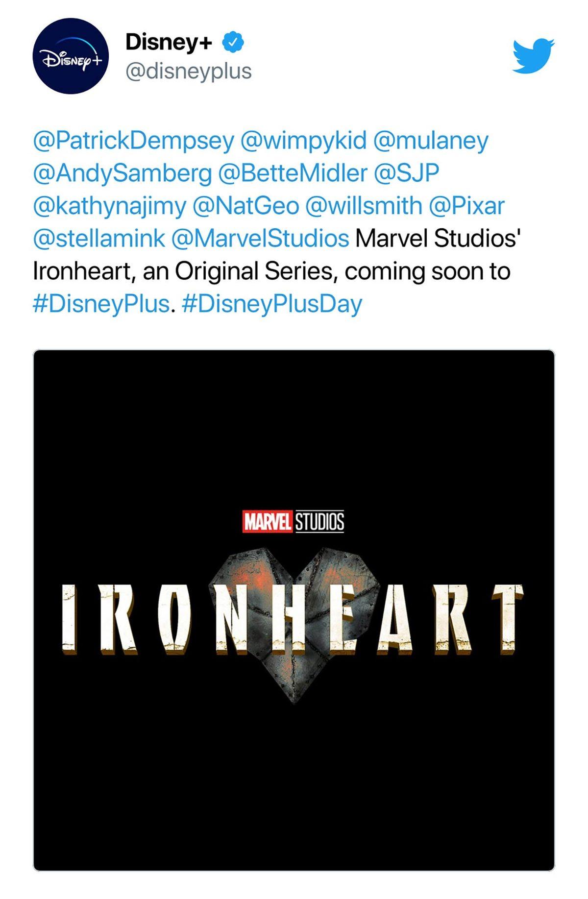Open the @Pixar mention
588x899 pixels.
[466, 206]
